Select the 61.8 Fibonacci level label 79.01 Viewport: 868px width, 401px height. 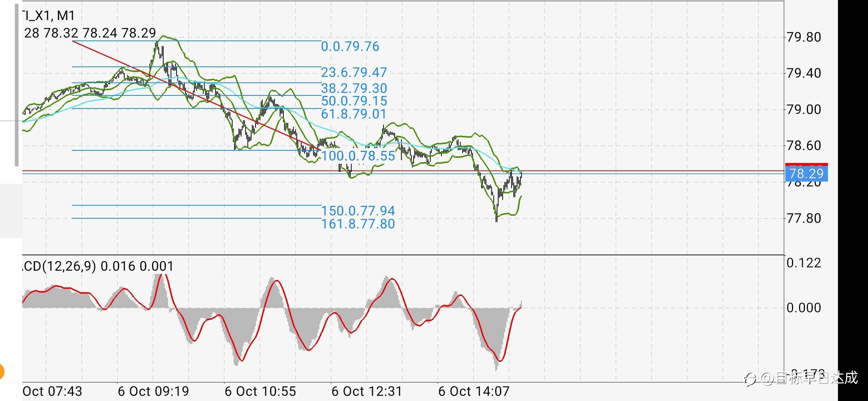[x=354, y=114]
